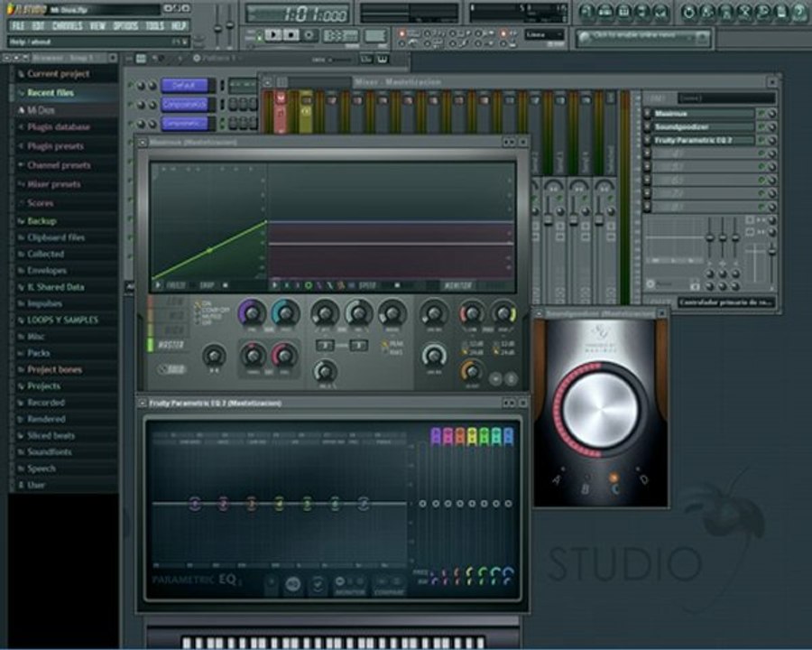
Task: Click the play button in the transport bar
Action: (x=272, y=34)
